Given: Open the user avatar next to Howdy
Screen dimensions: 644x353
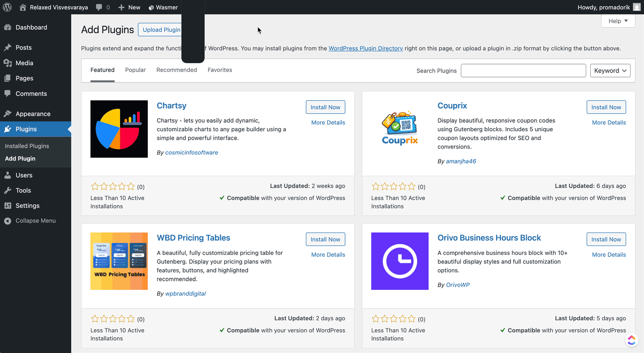Looking at the screenshot, I should pyautogui.click(x=636, y=7).
